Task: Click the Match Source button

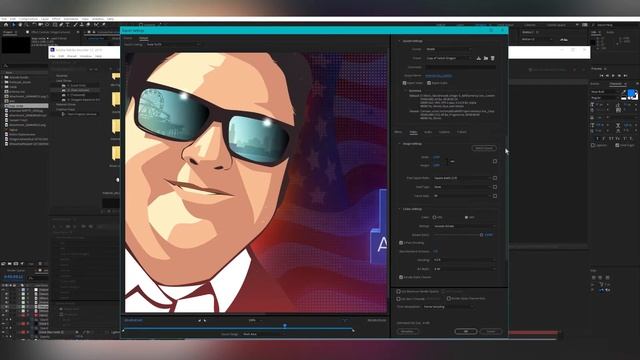Action: (484, 148)
